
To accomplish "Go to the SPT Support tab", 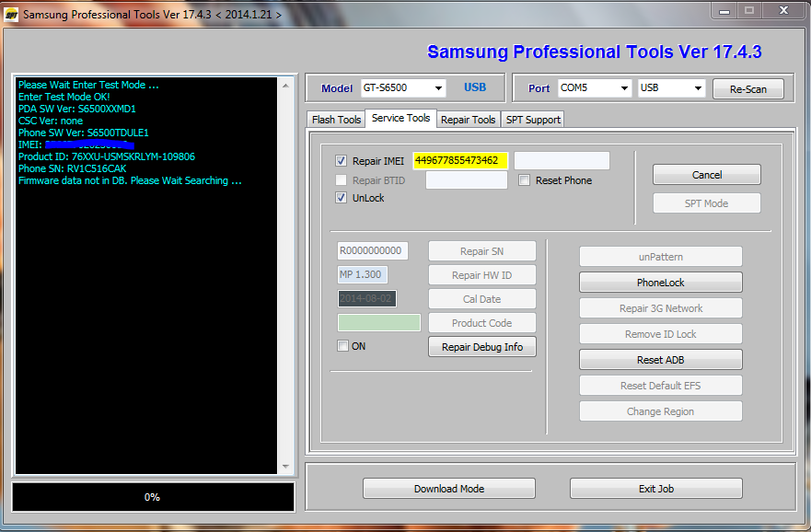I will (x=533, y=120).
